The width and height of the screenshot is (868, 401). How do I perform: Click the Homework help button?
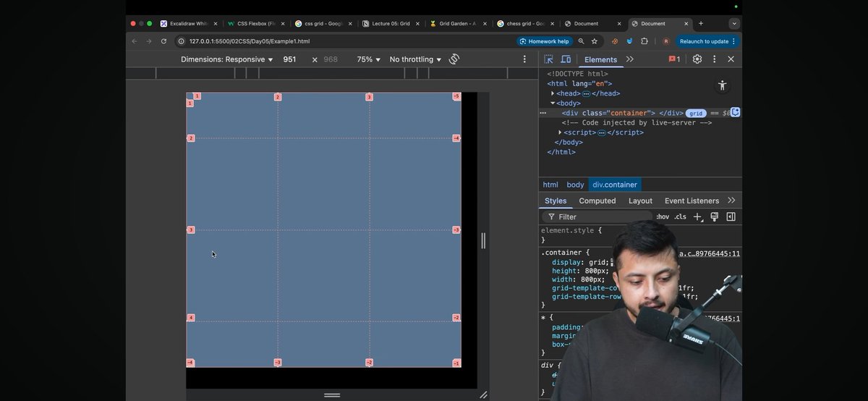click(x=545, y=41)
